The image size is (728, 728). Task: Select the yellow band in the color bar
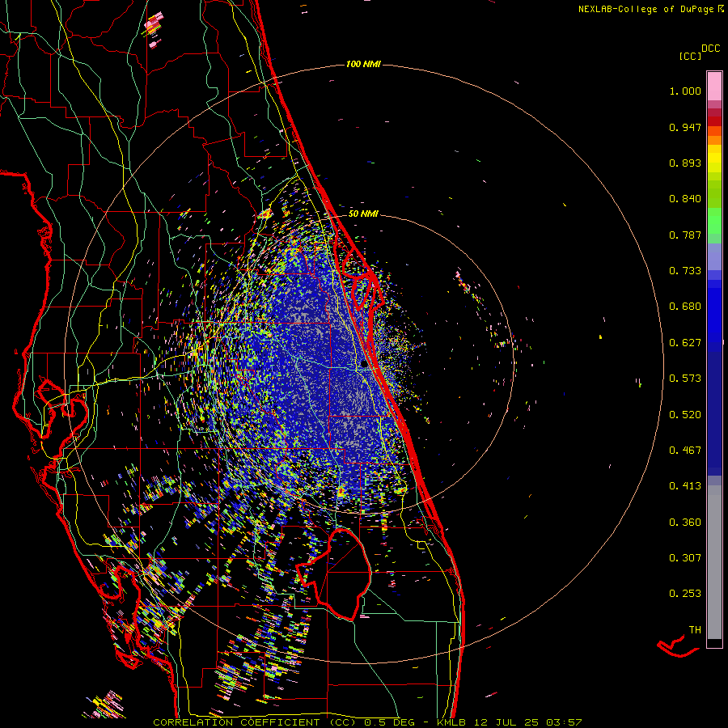(714, 159)
